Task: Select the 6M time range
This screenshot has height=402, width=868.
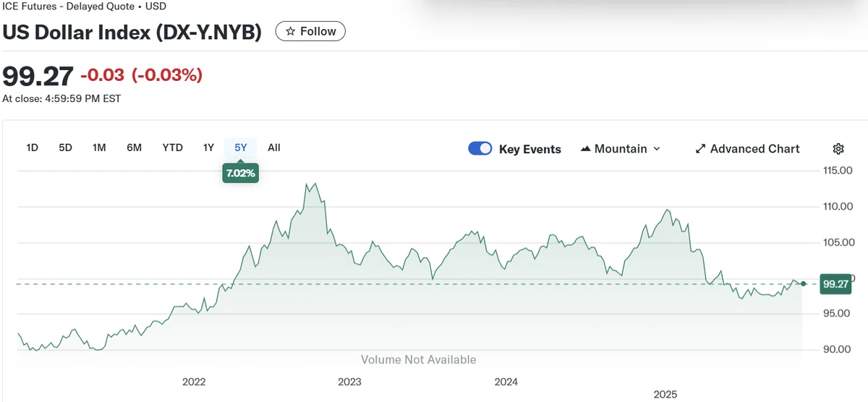Action: [134, 147]
